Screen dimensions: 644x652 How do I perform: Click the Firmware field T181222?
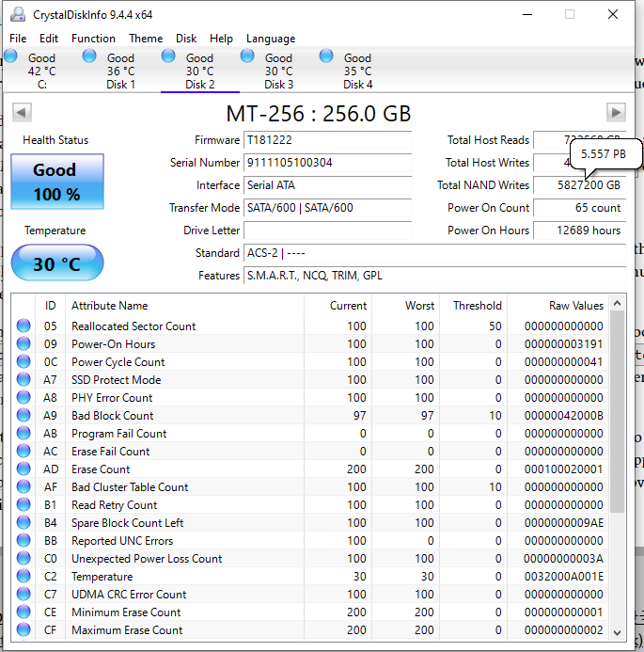(327, 140)
